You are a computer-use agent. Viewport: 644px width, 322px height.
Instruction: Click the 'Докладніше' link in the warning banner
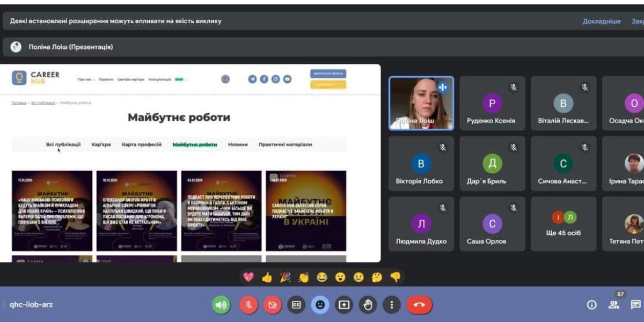(602, 21)
